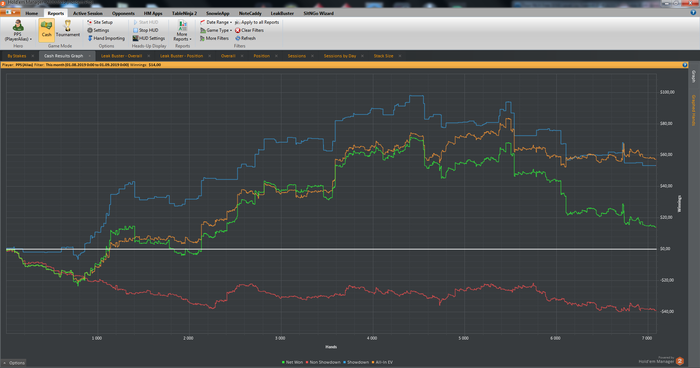Refresh the report filters
The image size is (700, 368).
(246, 38)
